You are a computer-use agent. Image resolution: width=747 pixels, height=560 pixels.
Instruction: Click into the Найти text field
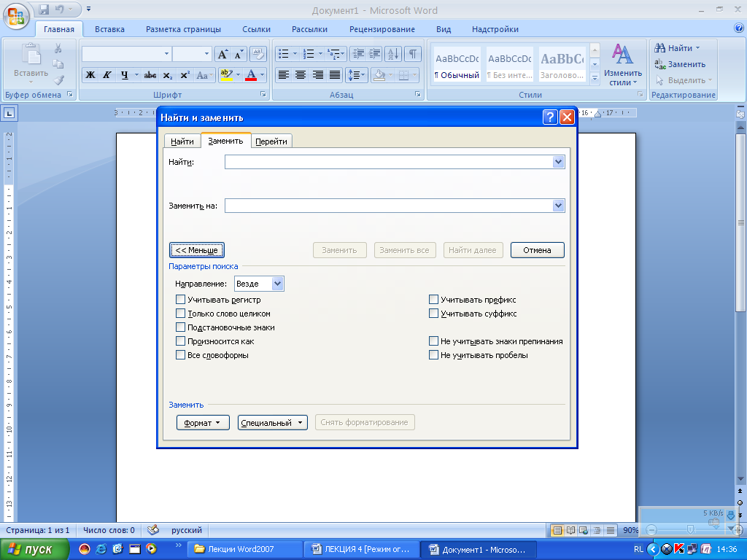(x=389, y=162)
